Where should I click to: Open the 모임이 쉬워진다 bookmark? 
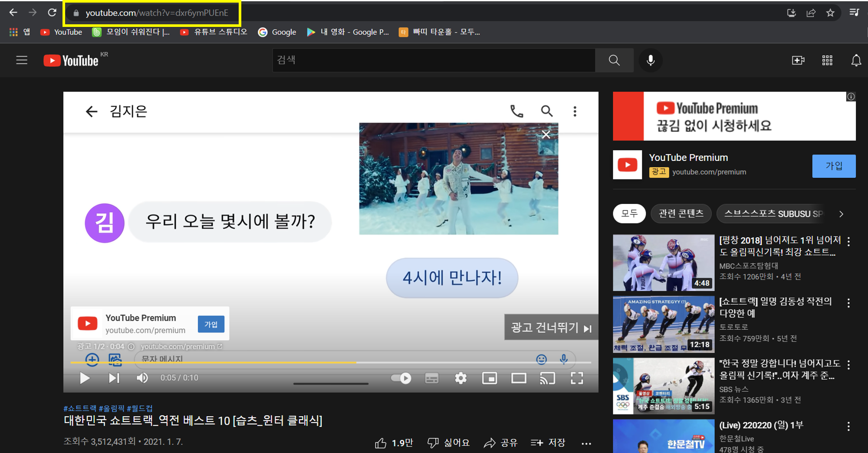coord(131,32)
